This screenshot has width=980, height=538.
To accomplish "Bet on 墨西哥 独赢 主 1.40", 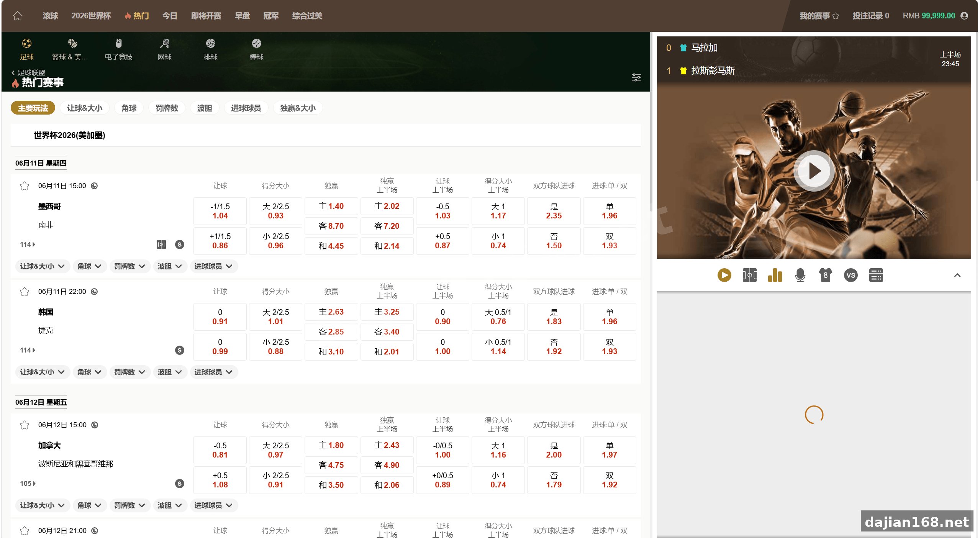I will coord(331,206).
